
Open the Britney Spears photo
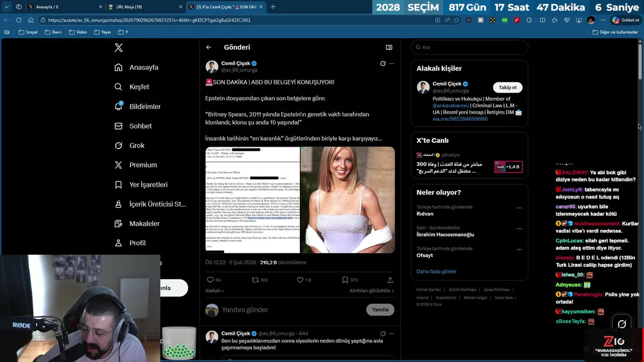point(348,200)
